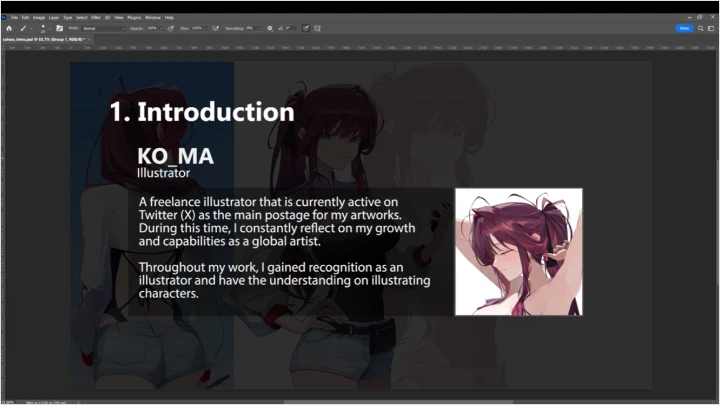Open the Edit menu
This screenshot has width=720, height=405.
coord(25,17)
